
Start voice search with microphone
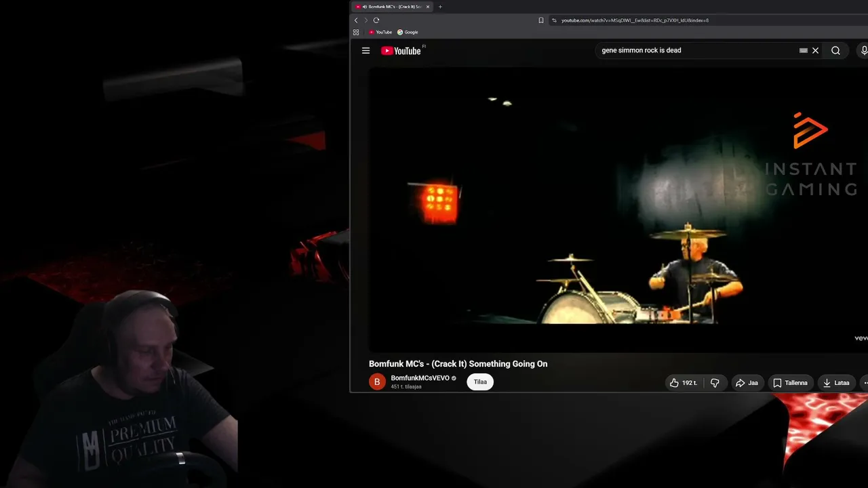[864, 50]
